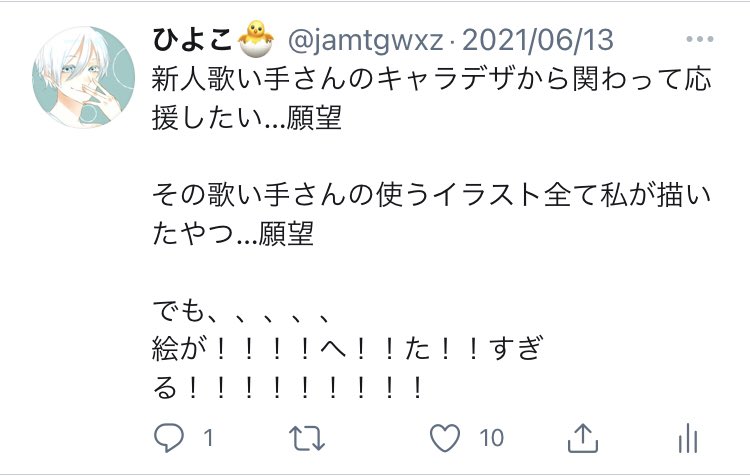Click the line starting 絵が！！！！
Image resolution: width=750 pixels, height=476 pixels.
tap(348, 348)
